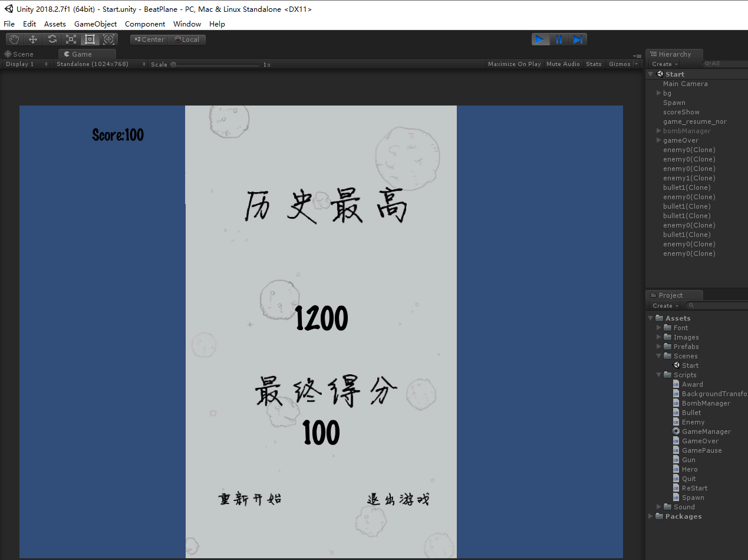
Task: Select Main Camera in Hierarchy
Action: pyautogui.click(x=685, y=84)
